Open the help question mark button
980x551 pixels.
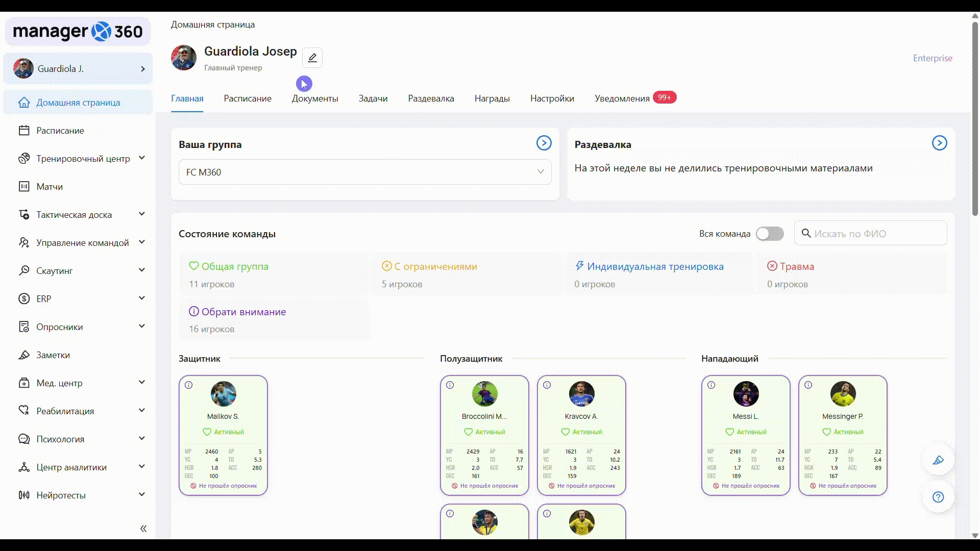938,497
